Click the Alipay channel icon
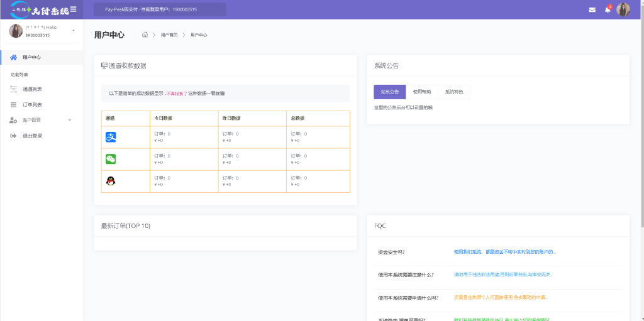The height and width of the screenshot is (321, 644). pyautogui.click(x=111, y=137)
